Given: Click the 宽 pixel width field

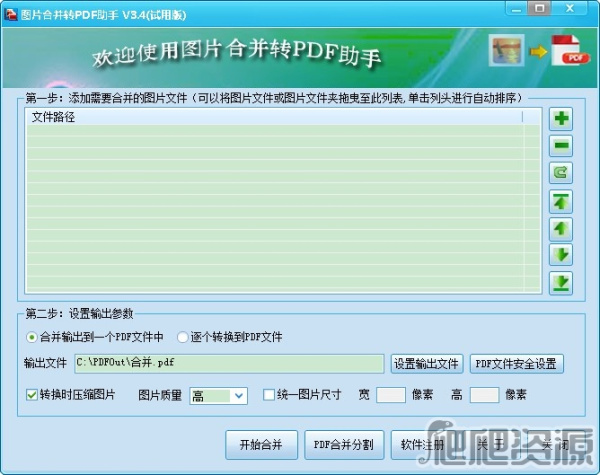Looking at the screenshot, I should point(391,395).
